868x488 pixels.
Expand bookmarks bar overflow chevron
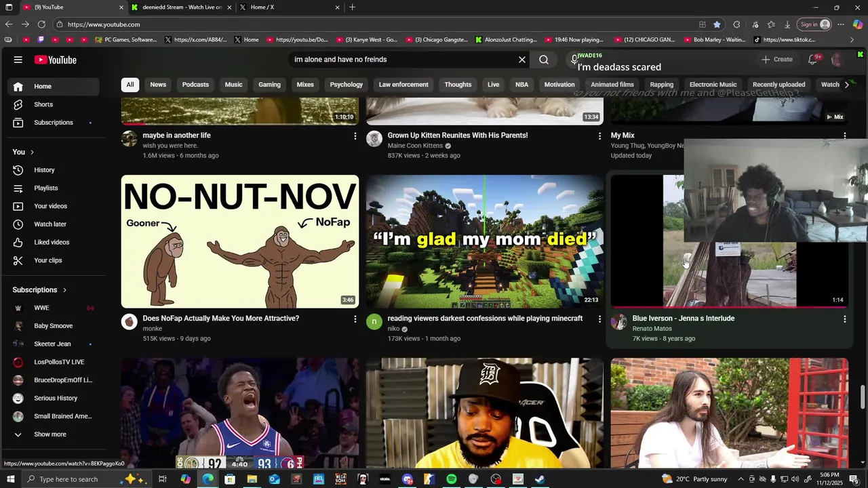(x=852, y=40)
